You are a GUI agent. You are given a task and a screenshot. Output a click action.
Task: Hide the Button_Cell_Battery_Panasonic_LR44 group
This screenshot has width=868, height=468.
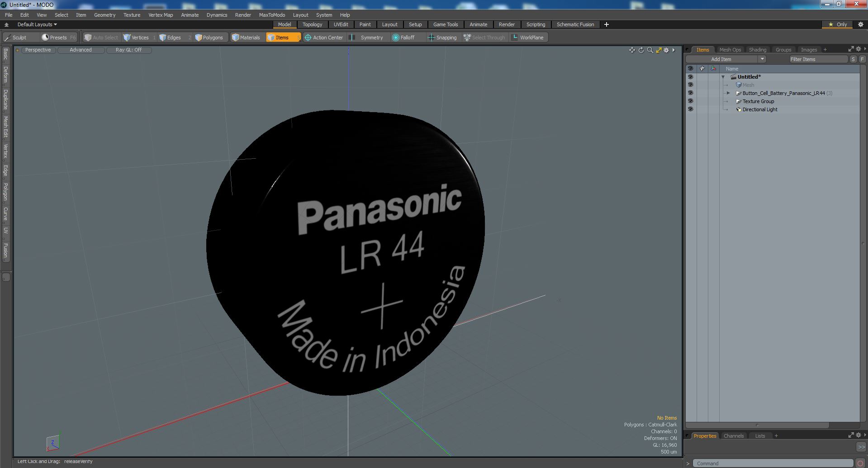(690, 93)
